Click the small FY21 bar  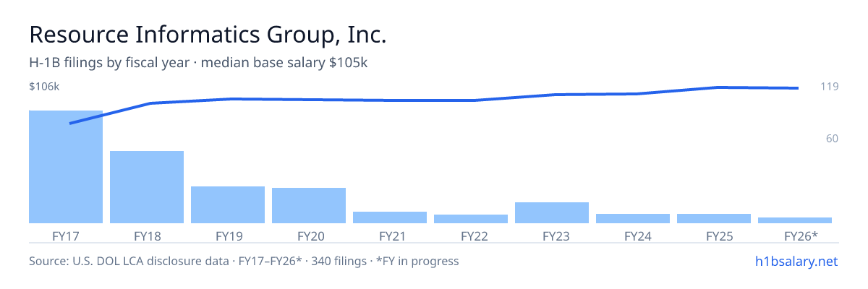(x=390, y=217)
